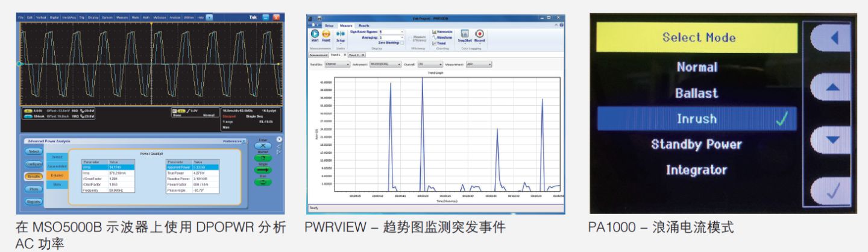Screen dimensions: 868x252
Task: Open the Measure menu on the oscilloscope
Action: pos(122,17)
